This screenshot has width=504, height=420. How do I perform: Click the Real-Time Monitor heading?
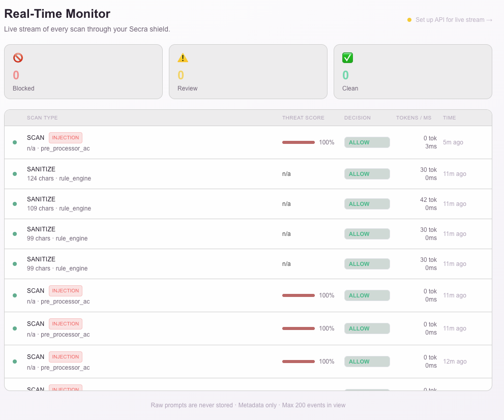(x=57, y=14)
